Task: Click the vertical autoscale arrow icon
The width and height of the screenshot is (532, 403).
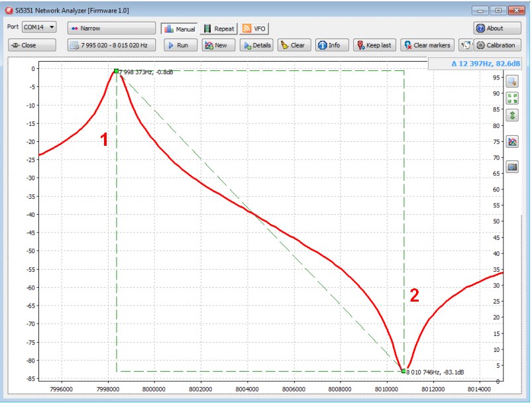Action: coord(512,115)
